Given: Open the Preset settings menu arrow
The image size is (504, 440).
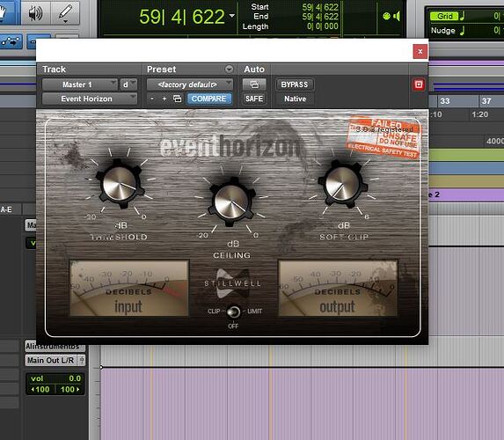Looking at the screenshot, I should pyautogui.click(x=229, y=69).
